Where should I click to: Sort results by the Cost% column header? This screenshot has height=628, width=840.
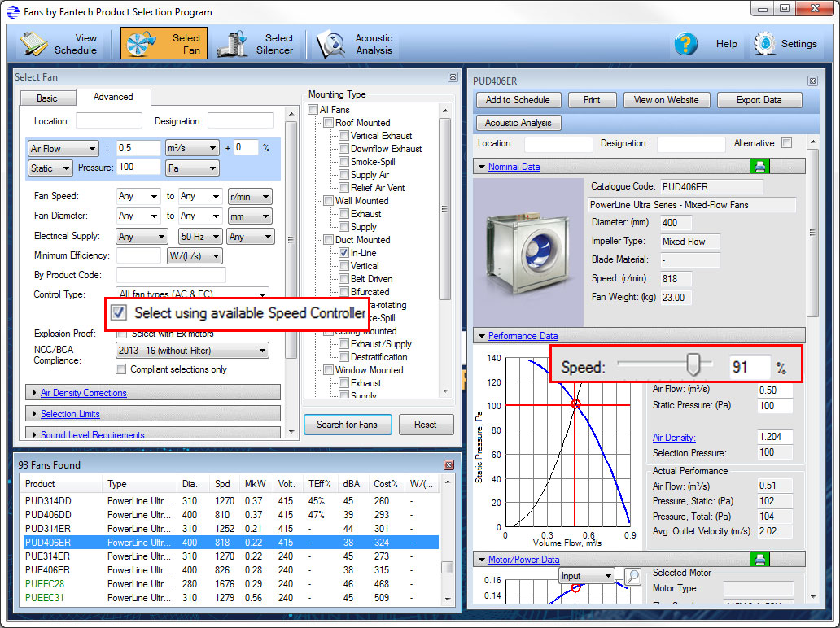[386, 484]
